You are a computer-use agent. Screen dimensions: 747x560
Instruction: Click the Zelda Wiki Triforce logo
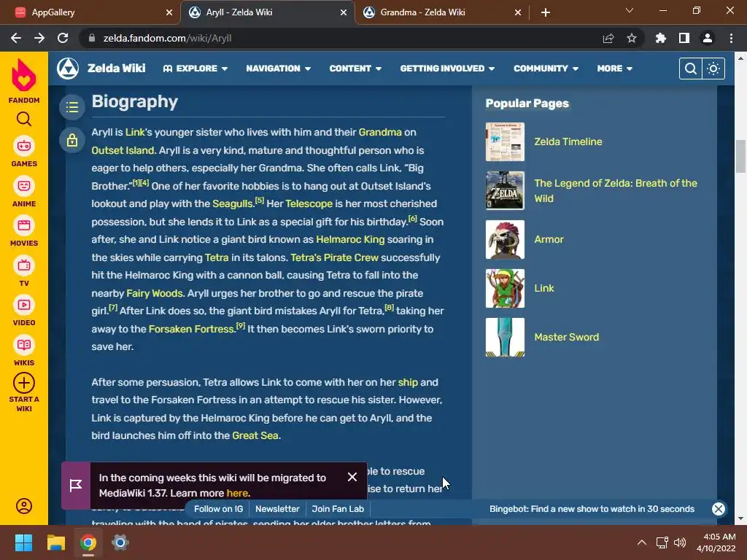tap(68, 69)
